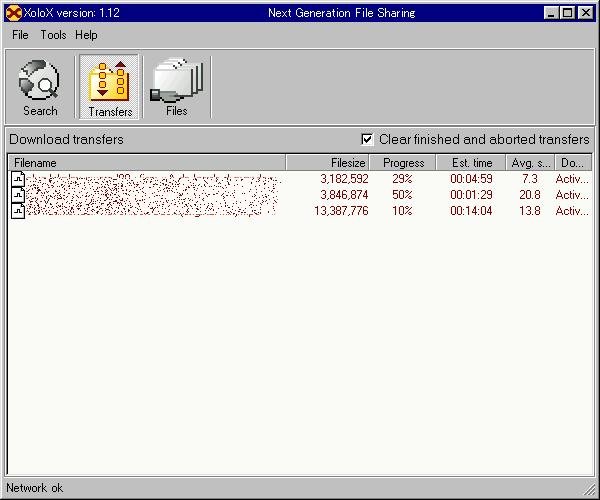The image size is (600, 500).
Task: Click the window resize grip
Action: tap(589, 490)
